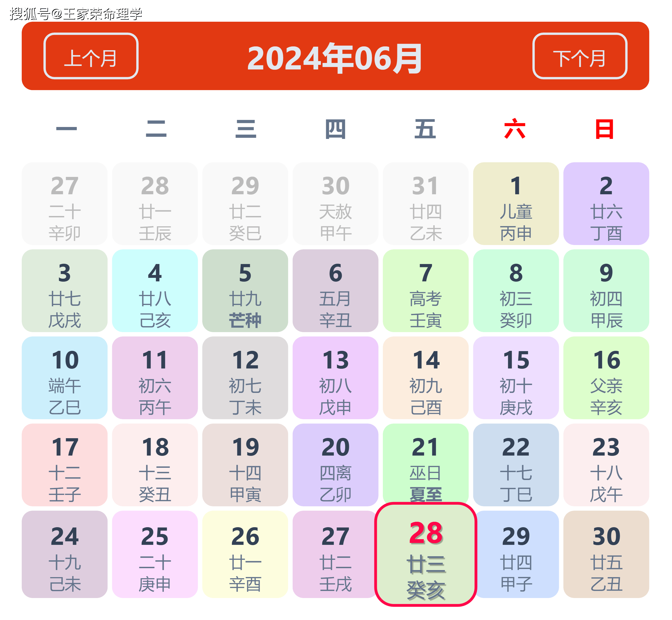Select June 17 十二 壬子 cell
Screen dimensions: 672x620
(x=64, y=465)
